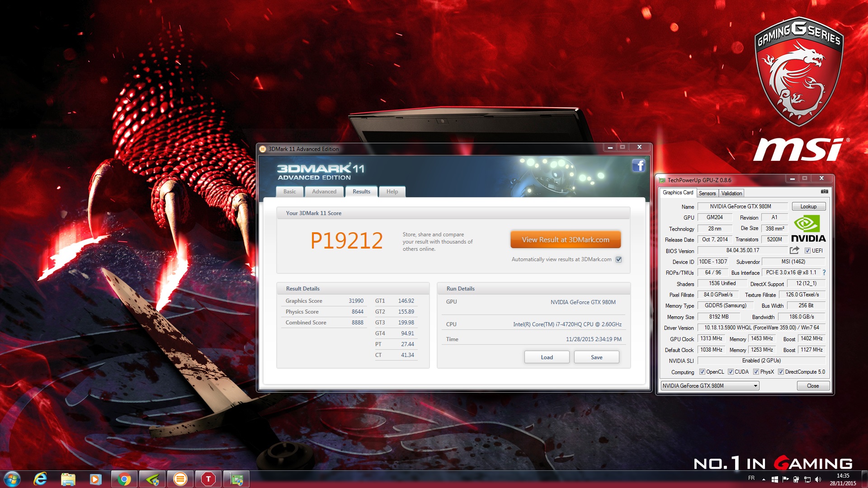The width and height of the screenshot is (868, 488).
Task: Open the NVIDIA taskbar application
Action: tap(152, 479)
